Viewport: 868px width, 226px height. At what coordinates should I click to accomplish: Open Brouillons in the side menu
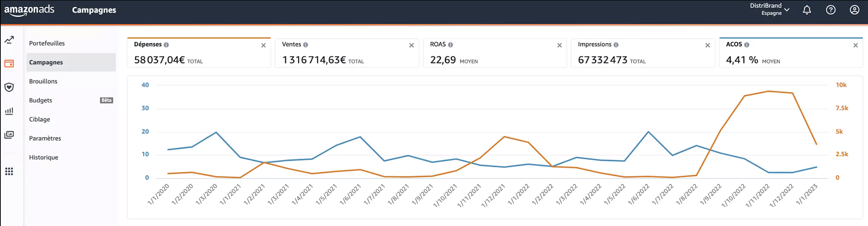click(x=43, y=81)
